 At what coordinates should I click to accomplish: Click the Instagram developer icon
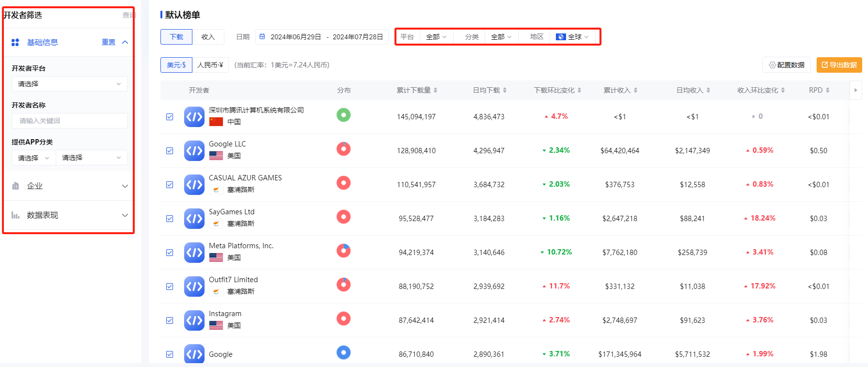click(194, 320)
